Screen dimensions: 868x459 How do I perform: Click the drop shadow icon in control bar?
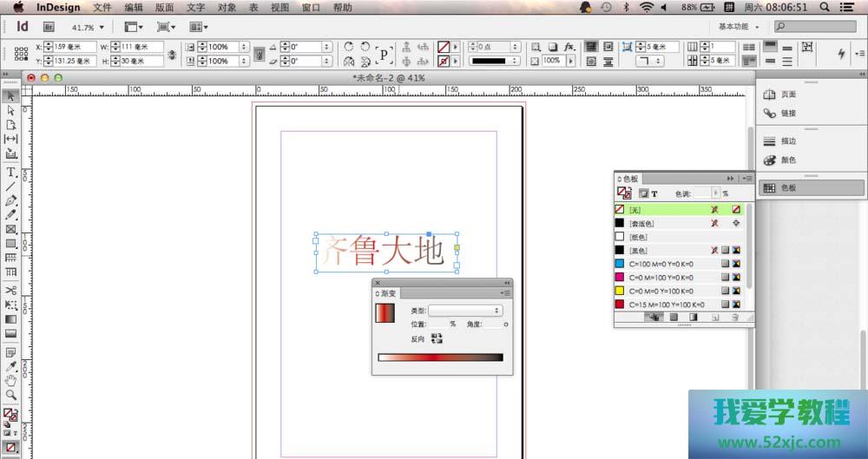[x=553, y=46]
